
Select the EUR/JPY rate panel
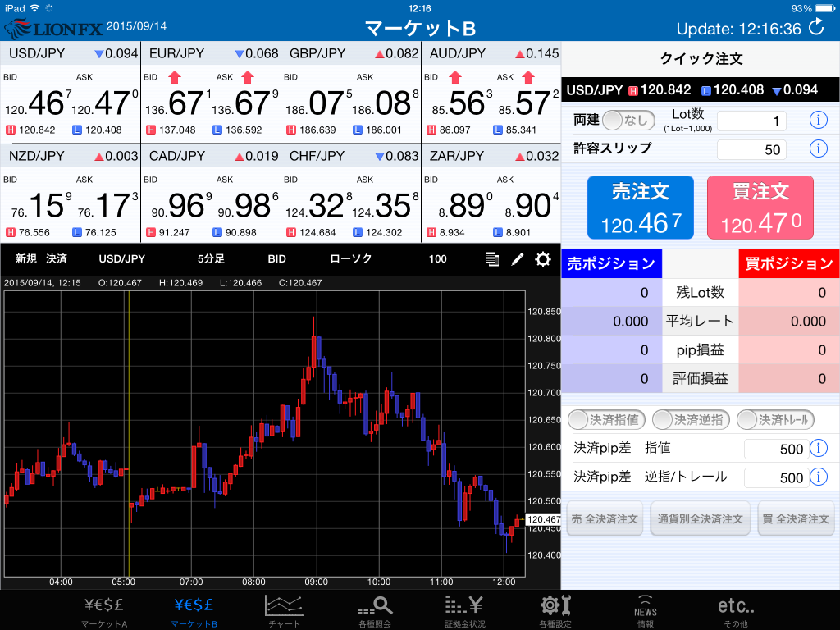tap(211, 92)
